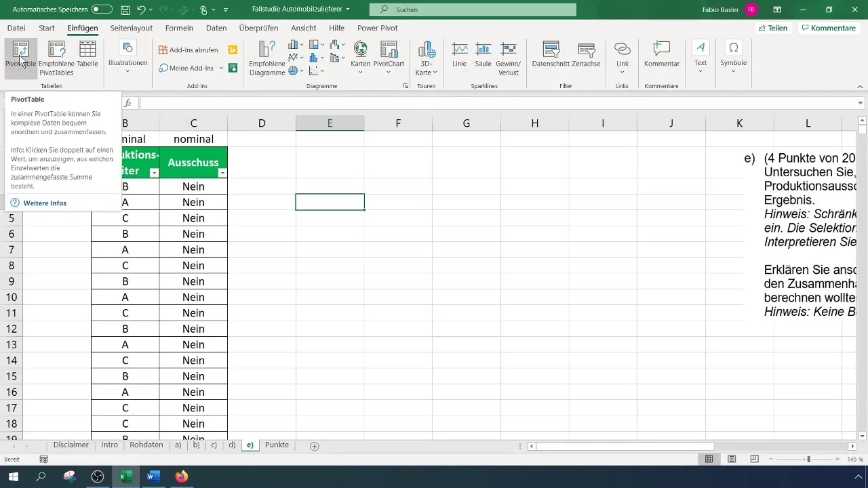Insert a waterfall or stock chart

[x=337, y=45]
